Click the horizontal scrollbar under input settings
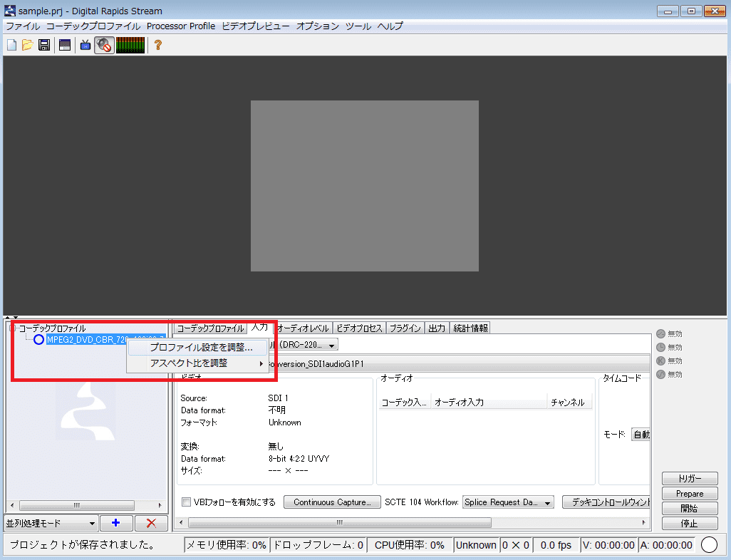This screenshot has width=731, height=560. pos(339,523)
